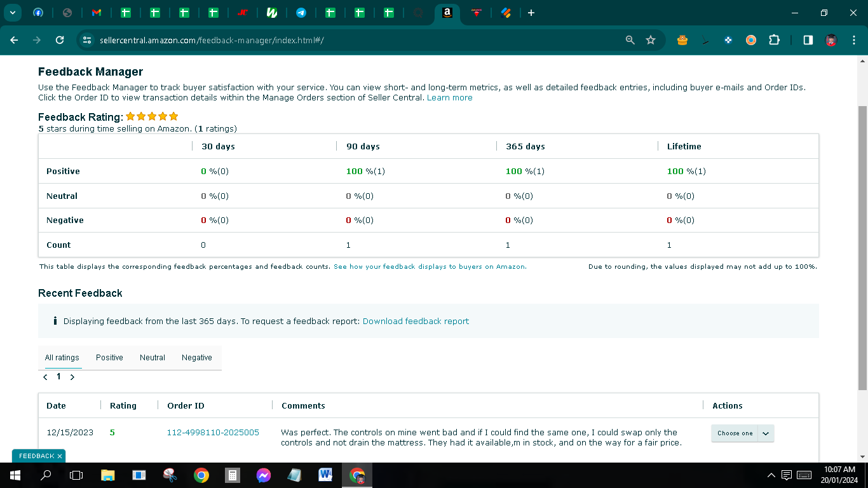Switch to the Neutral ratings tab
868x488 pixels.
click(153, 358)
